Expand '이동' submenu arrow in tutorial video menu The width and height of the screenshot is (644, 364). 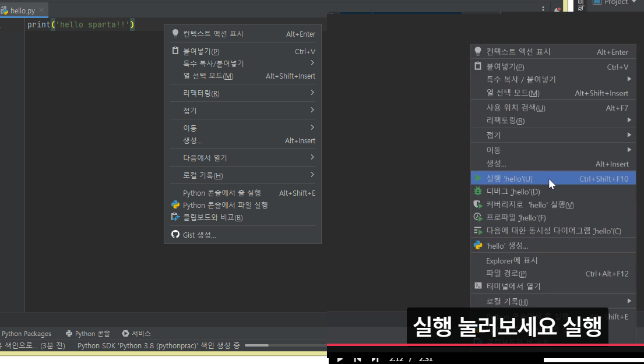(629, 150)
